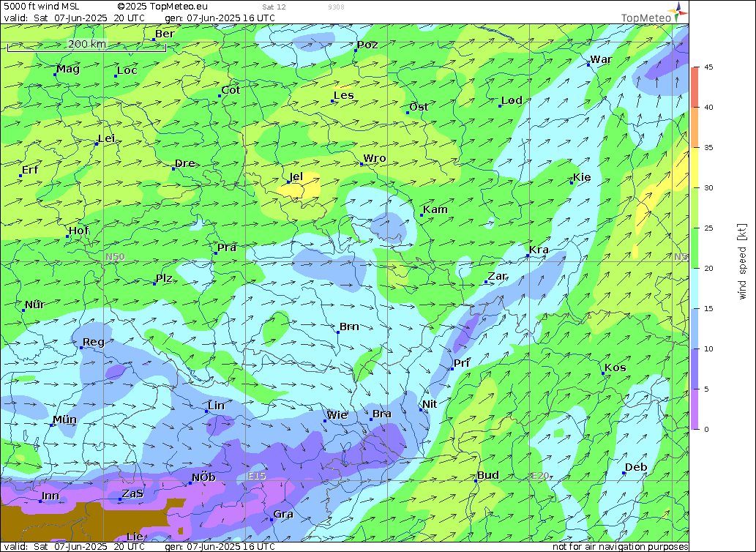
Task: Click the 'ZaS' city label
Action: 132,493
